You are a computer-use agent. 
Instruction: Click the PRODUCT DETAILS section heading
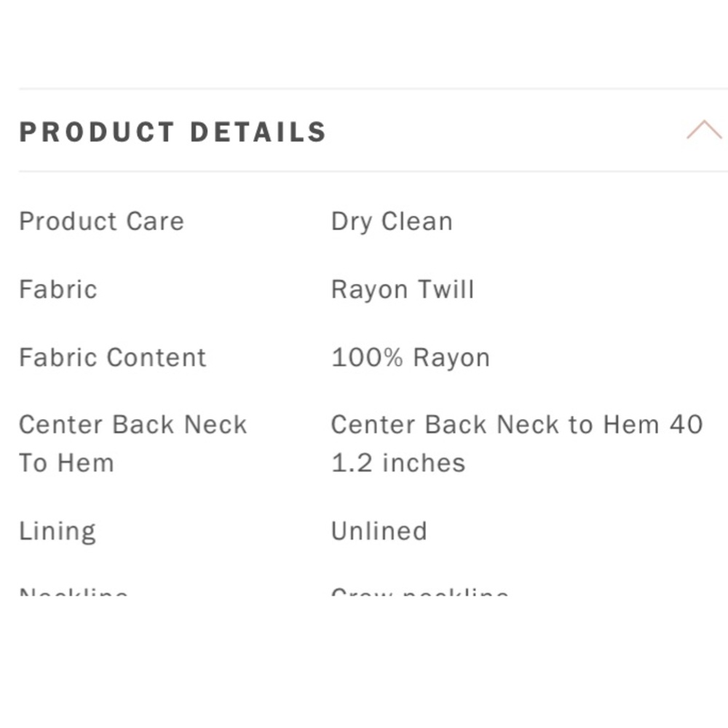(173, 132)
